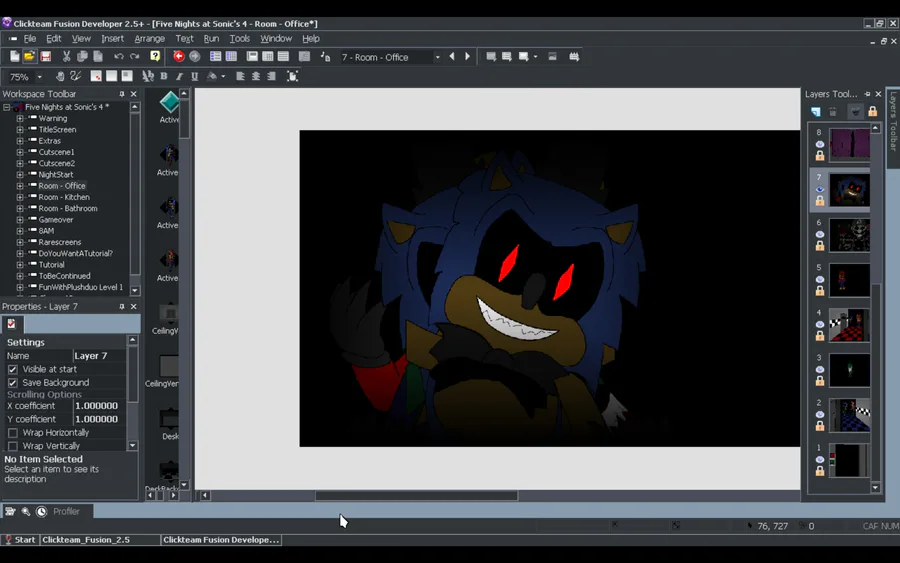Viewport: 900px width, 563px height.
Task: Expand the Tutorial frame tree node
Action: [x=20, y=265]
